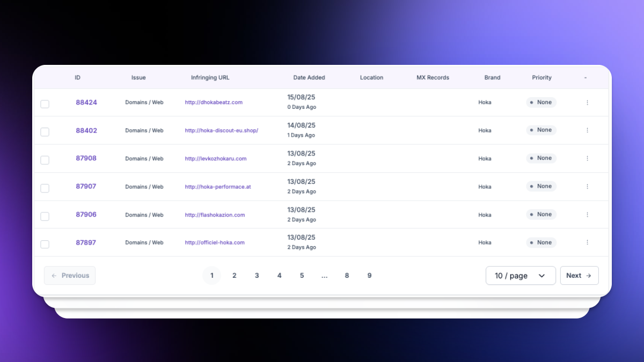The height and width of the screenshot is (362, 644).
Task: Tick the checkbox for row 88424
Action: click(x=45, y=104)
